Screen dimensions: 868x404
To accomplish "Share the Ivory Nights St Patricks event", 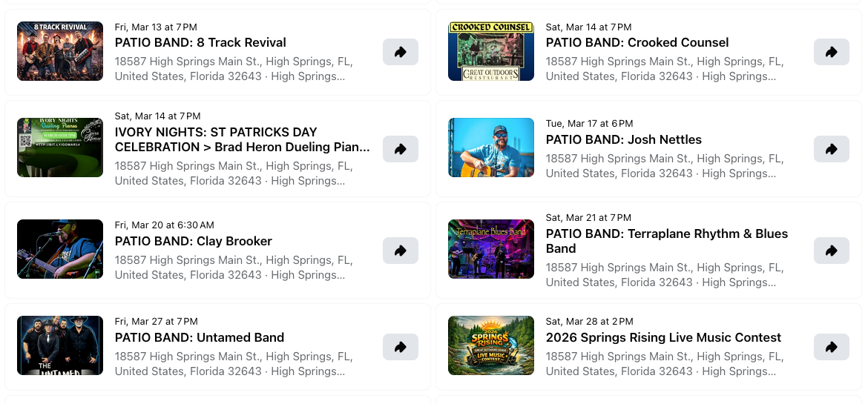I will [401, 149].
